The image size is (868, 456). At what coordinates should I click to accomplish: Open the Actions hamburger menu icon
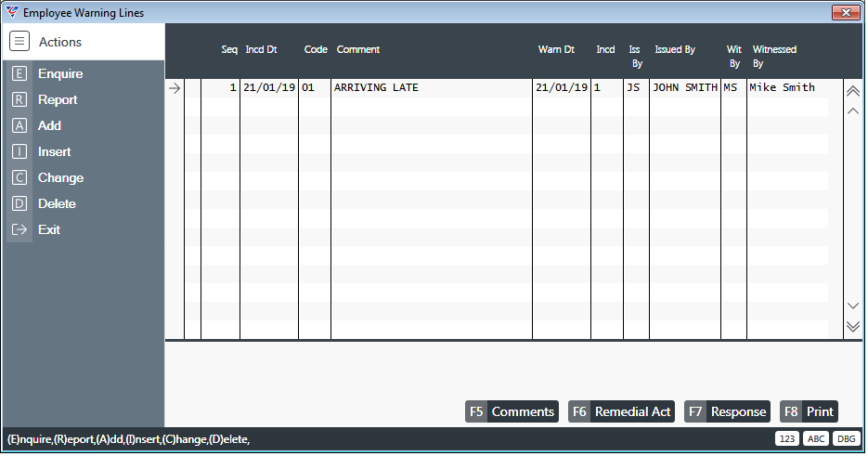(19, 42)
